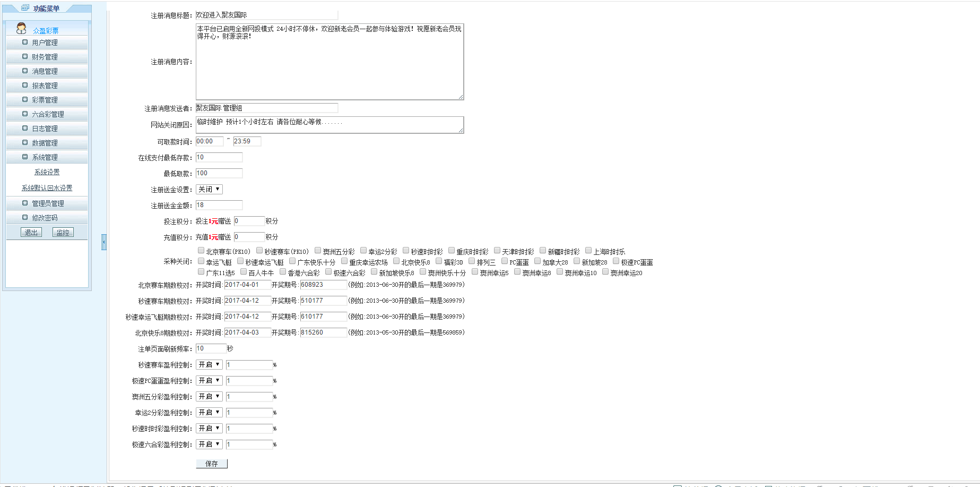Check the 香港六合彩 checkbox

click(x=283, y=271)
